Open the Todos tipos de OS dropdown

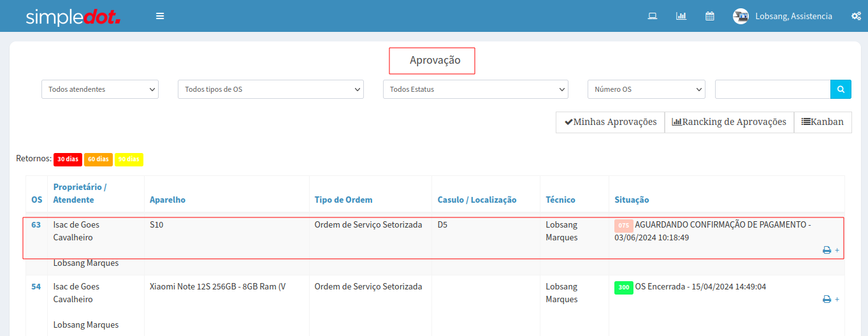[x=270, y=89]
